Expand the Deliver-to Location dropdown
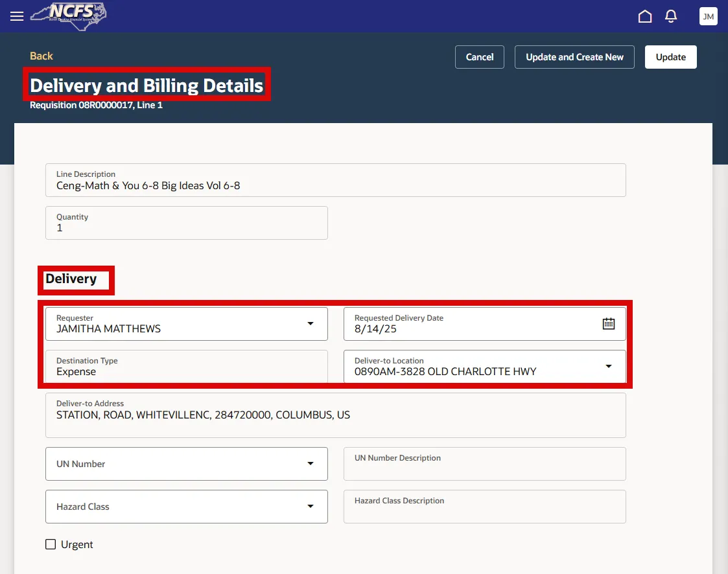728x574 pixels. pyautogui.click(x=608, y=367)
